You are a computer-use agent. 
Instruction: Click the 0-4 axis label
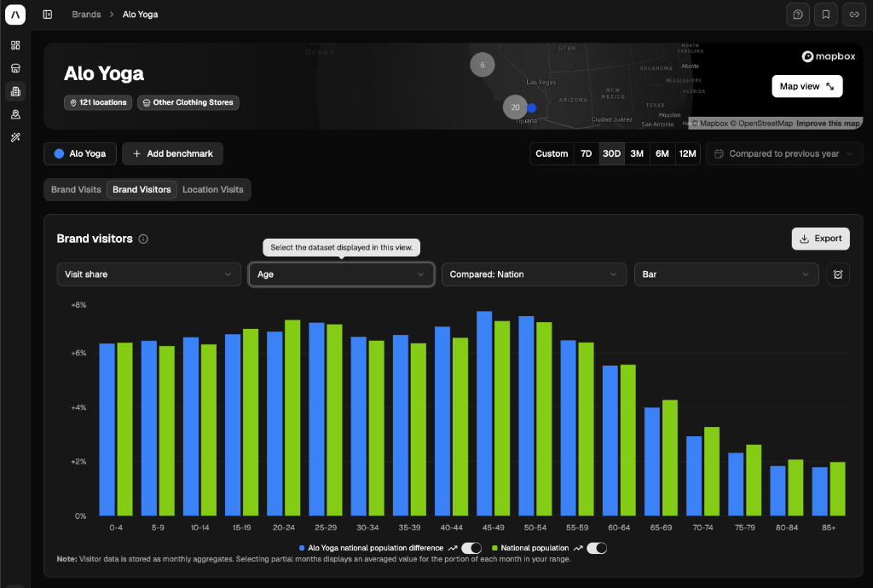point(116,527)
